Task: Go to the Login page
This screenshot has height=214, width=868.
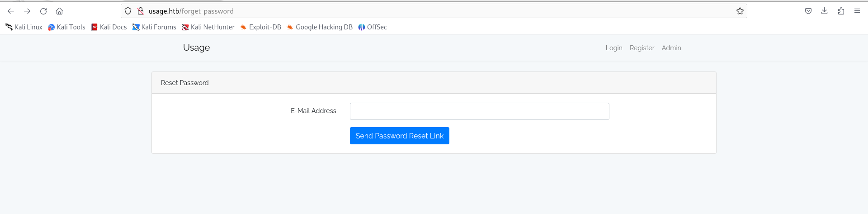Action: click(x=614, y=48)
